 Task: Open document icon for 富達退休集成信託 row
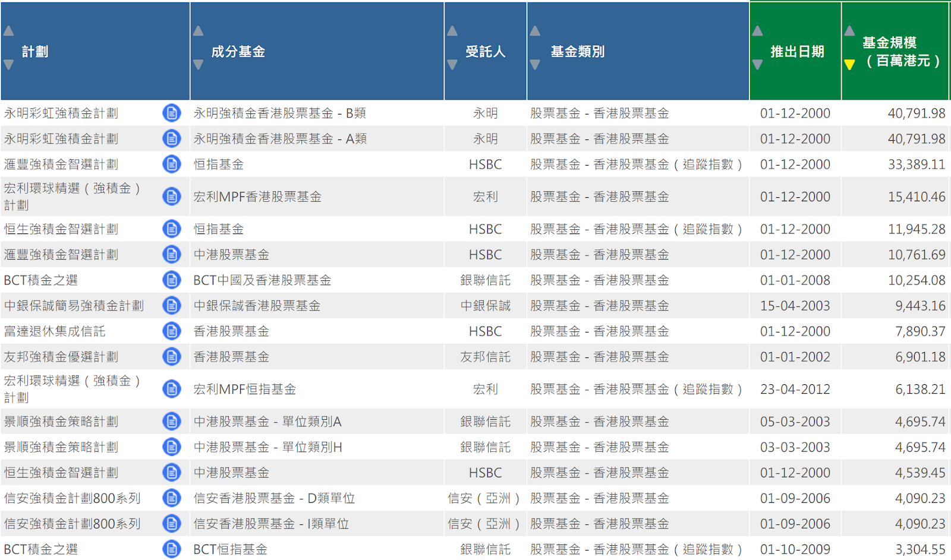point(172,331)
